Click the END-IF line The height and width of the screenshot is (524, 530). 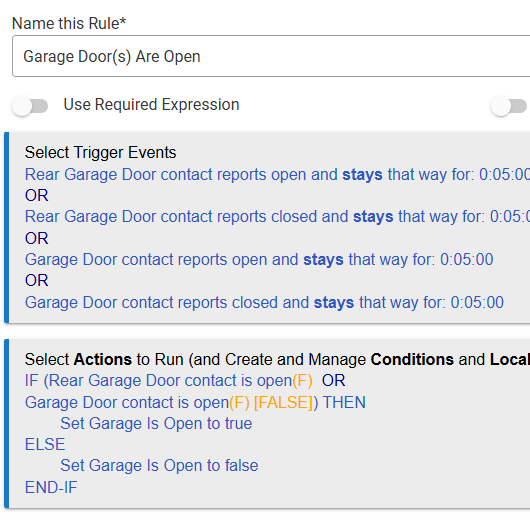[x=51, y=487]
